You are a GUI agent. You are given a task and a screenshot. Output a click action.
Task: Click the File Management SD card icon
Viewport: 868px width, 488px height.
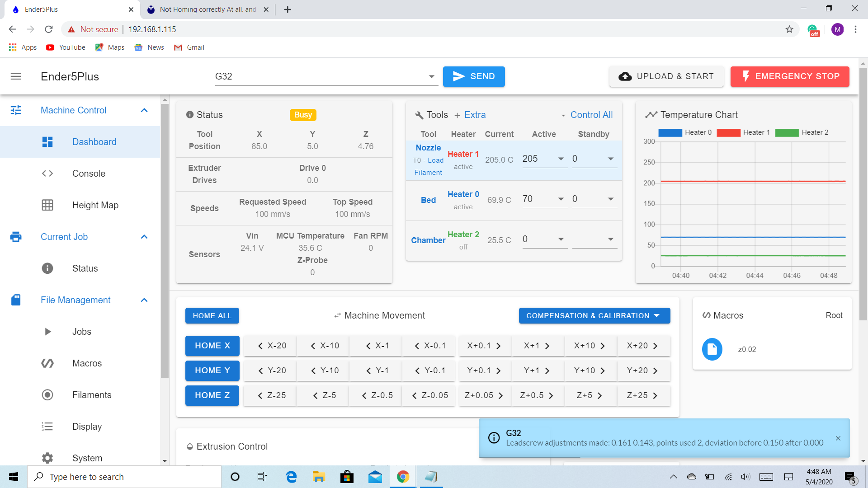point(16,300)
